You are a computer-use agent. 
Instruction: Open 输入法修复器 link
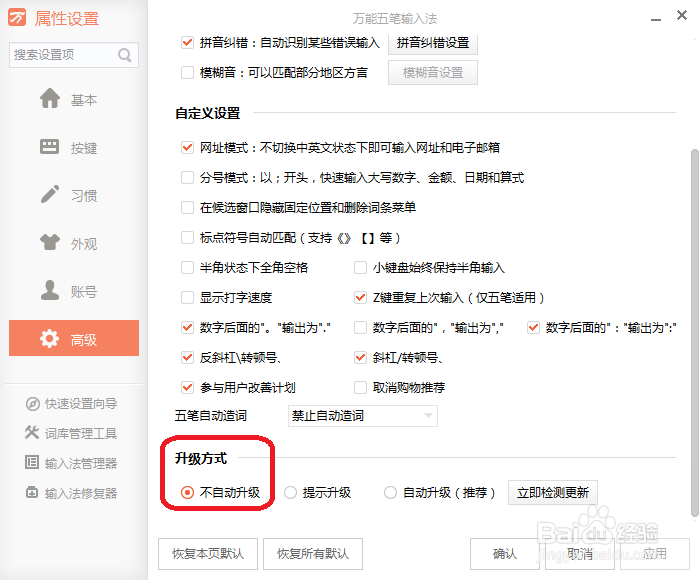81,493
